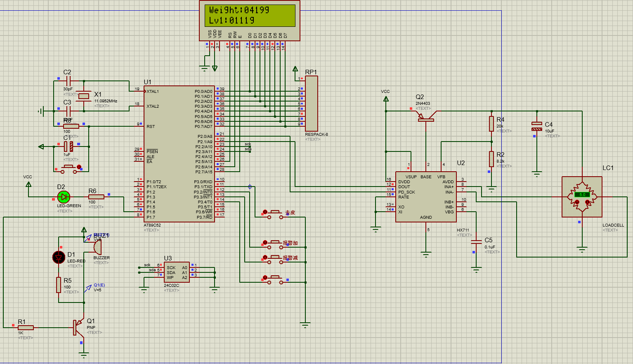Decrease load cell value with down arrow

click(587, 202)
